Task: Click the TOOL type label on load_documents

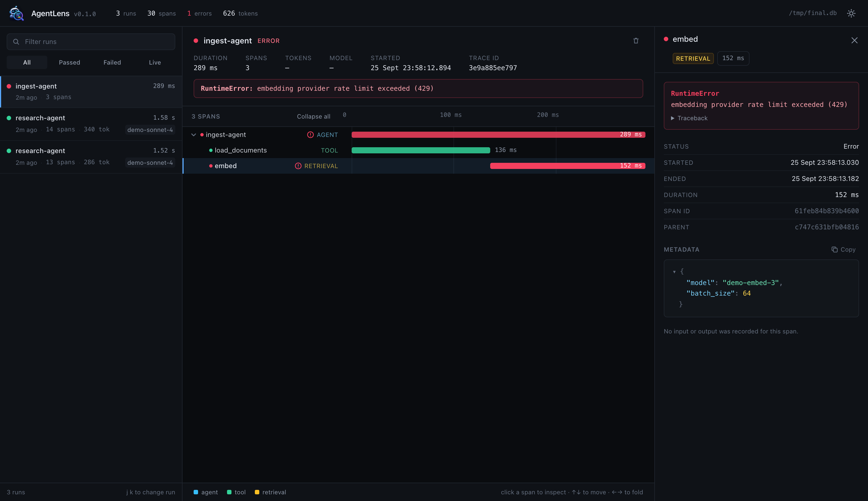Action: (x=329, y=150)
